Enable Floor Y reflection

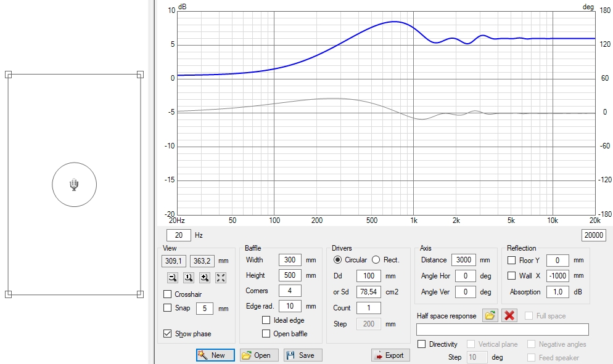511,260
